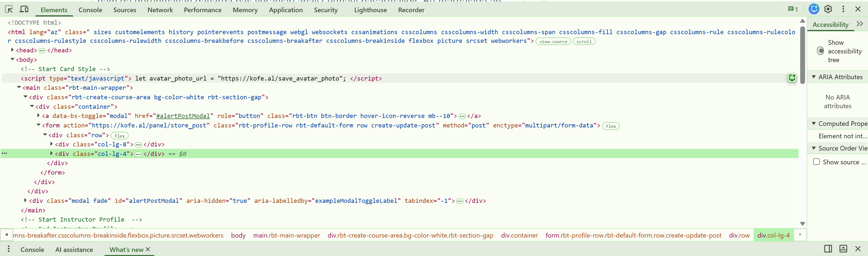
Task: Open the Lighthouse tab
Action: 370,10
